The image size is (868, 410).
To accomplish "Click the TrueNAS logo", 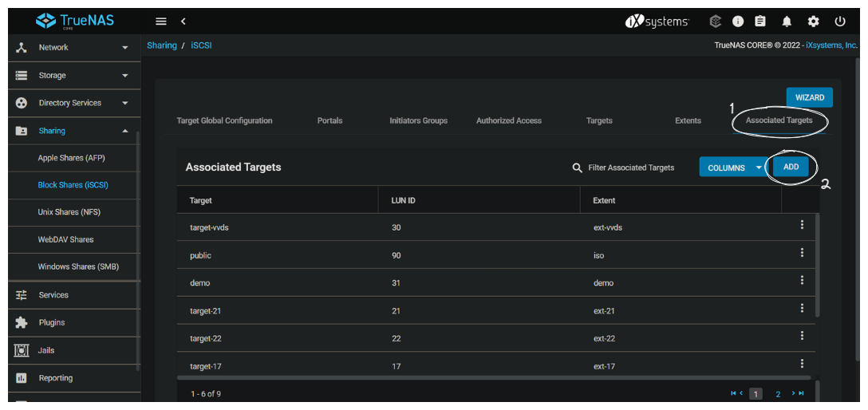I will pos(75,21).
